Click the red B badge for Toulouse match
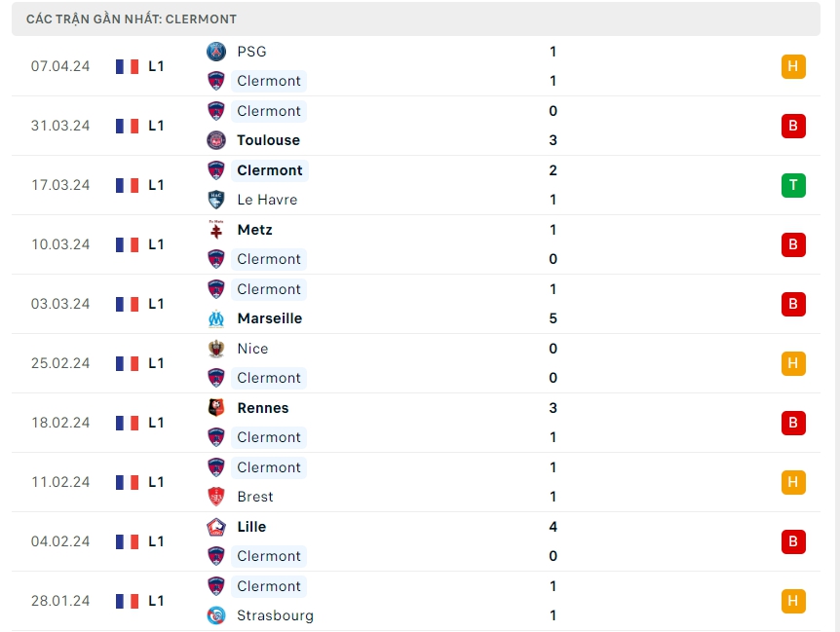Image resolution: width=840 pixels, height=632 pixels. (x=793, y=126)
